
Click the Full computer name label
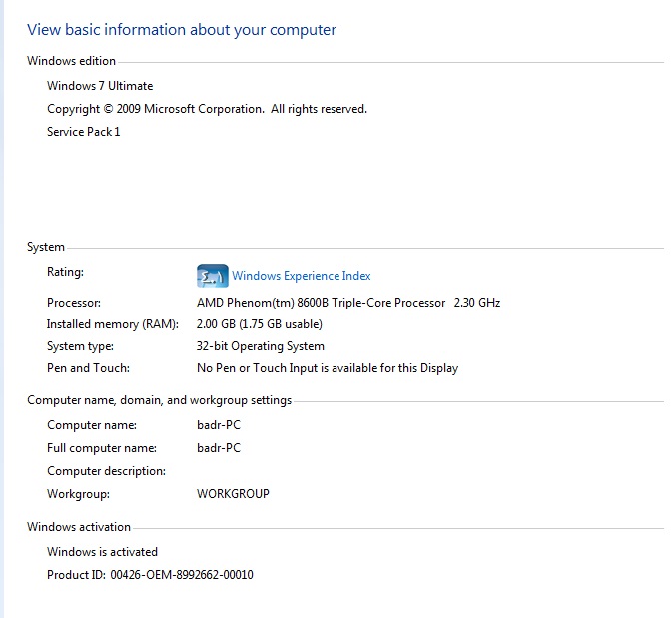pyautogui.click(x=102, y=448)
